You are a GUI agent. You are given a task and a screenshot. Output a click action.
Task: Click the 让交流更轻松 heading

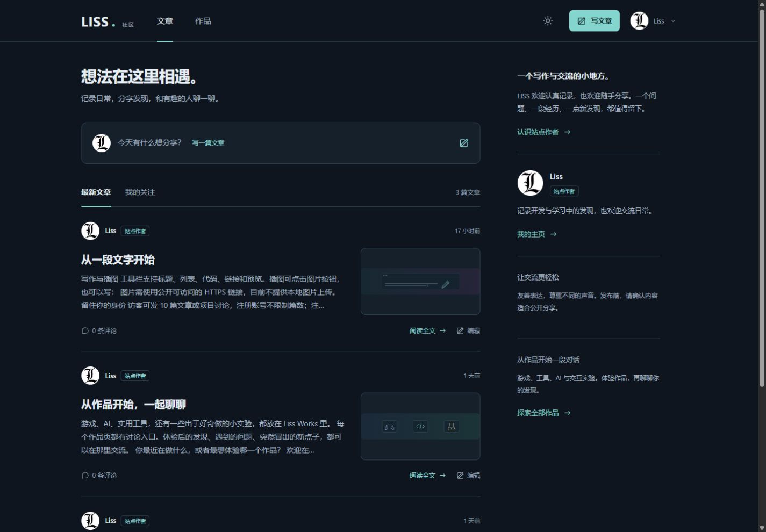pyautogui.click(x=538, y=278)
